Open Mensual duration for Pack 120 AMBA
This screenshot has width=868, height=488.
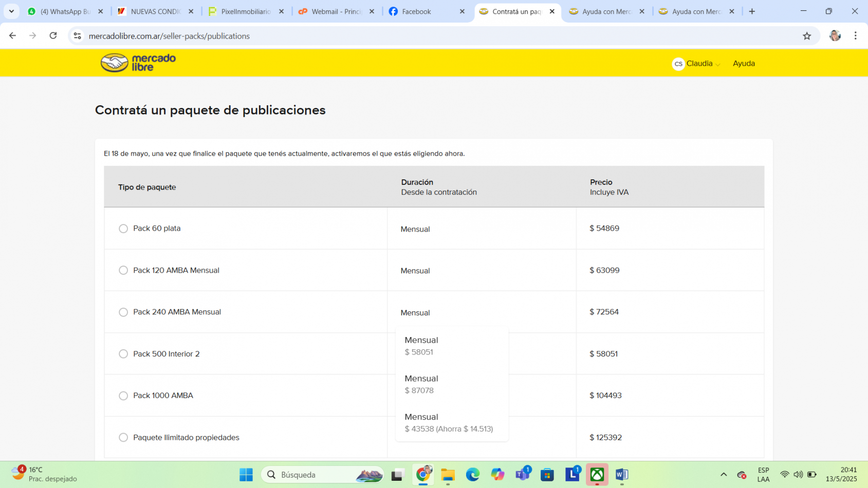point(415,271)
